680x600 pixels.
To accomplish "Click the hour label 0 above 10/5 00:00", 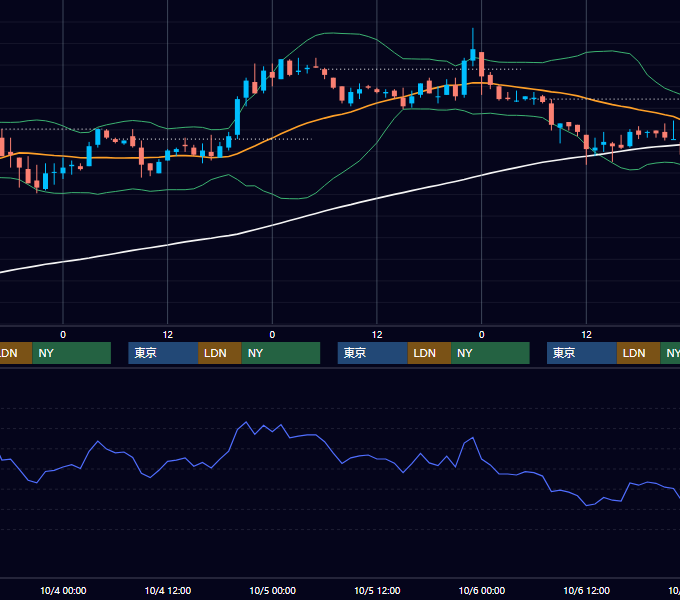I will point(272,335).
